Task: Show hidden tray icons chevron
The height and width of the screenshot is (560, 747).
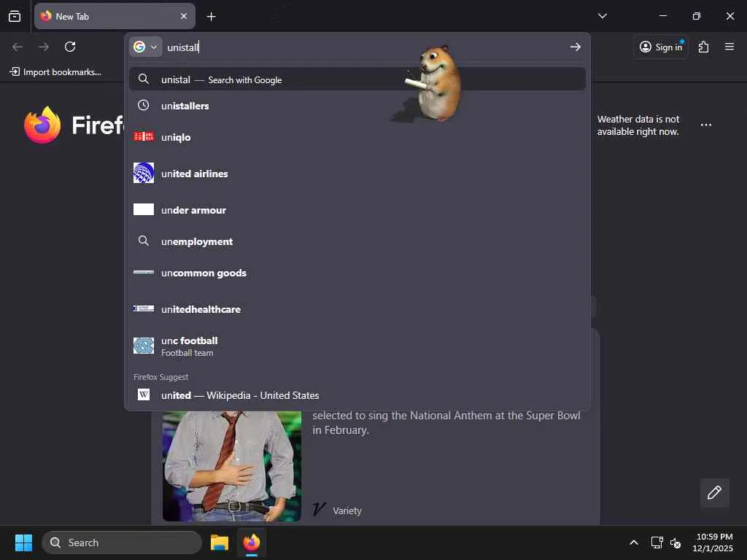Action: tap(634, 542)
